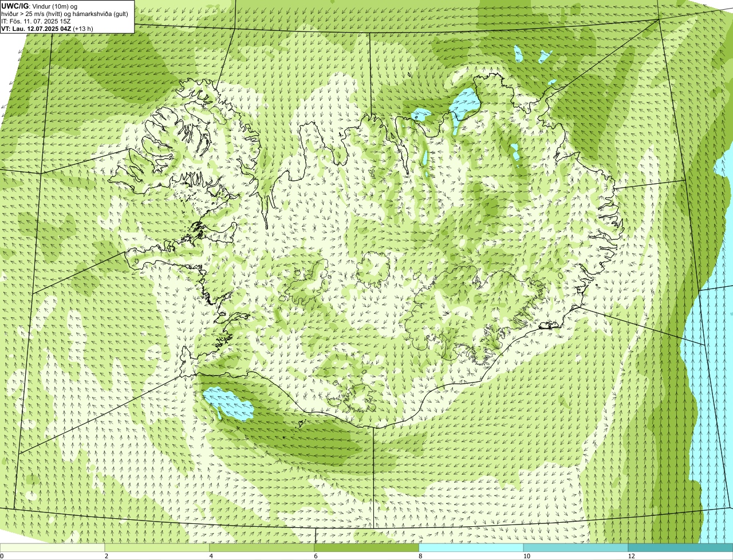Click the legend tick label "12"

tap(630, 556)
